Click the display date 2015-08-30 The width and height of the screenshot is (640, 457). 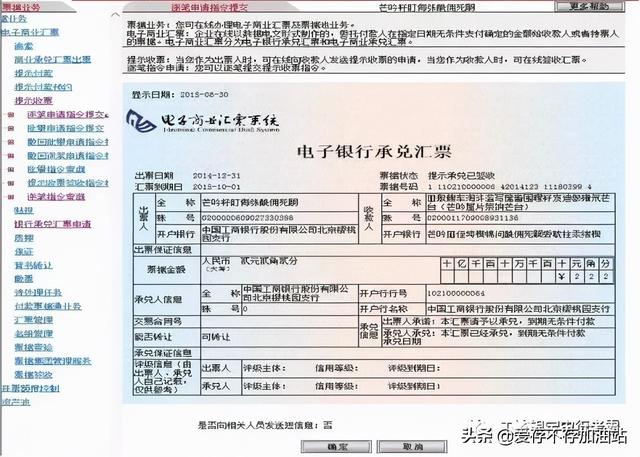tap(204, 95)
